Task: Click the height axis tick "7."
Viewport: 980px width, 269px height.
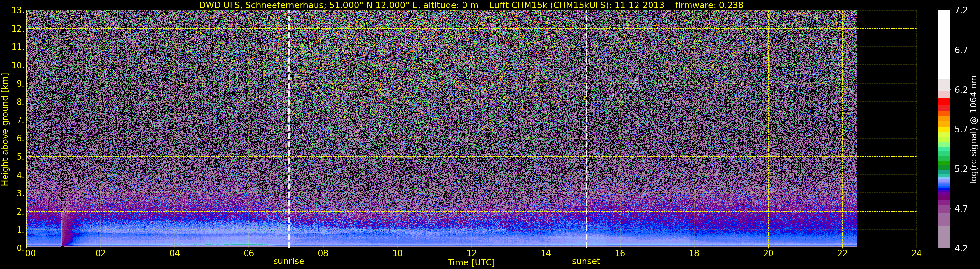Action: tap(20, 120)
